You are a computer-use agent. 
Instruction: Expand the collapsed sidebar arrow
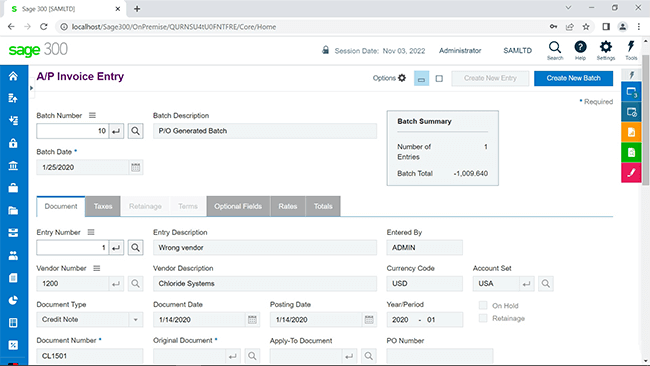point(31,88)
